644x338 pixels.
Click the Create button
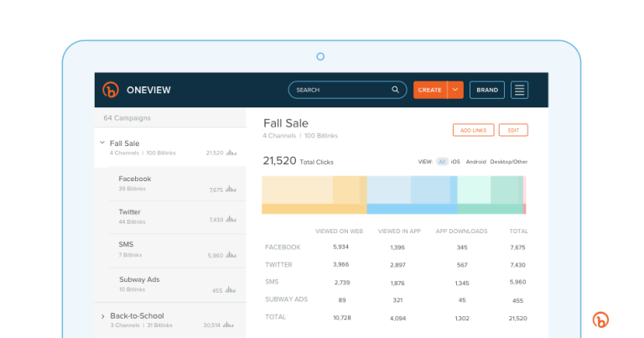pos(430,90)
